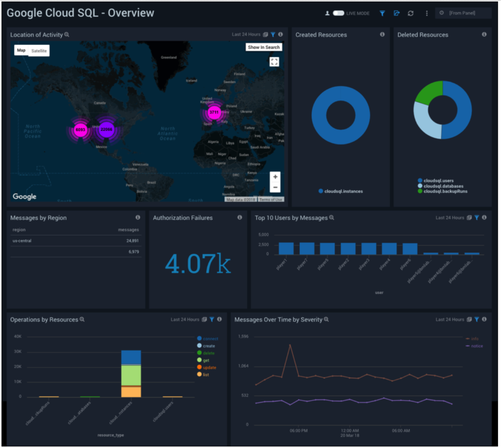Click filter icon in Location of Activity panel
Screen dimensions: 501x448
coord(273,35)
